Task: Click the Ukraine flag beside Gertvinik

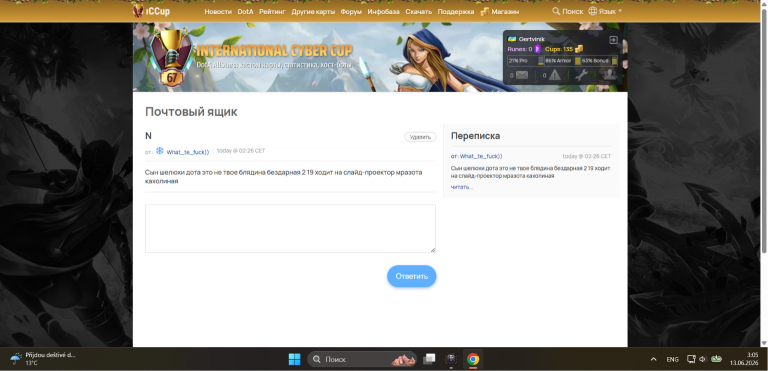Action: pos(512,39)
